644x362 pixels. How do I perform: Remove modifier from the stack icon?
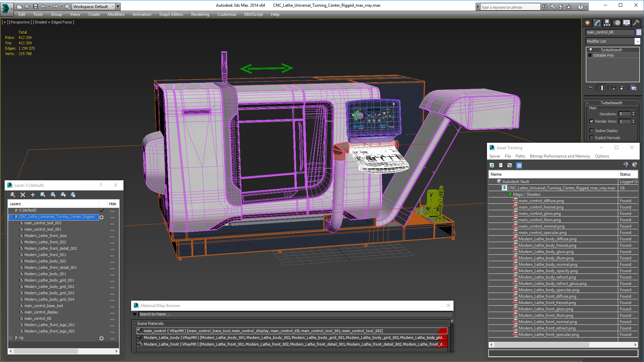point(622,88)
